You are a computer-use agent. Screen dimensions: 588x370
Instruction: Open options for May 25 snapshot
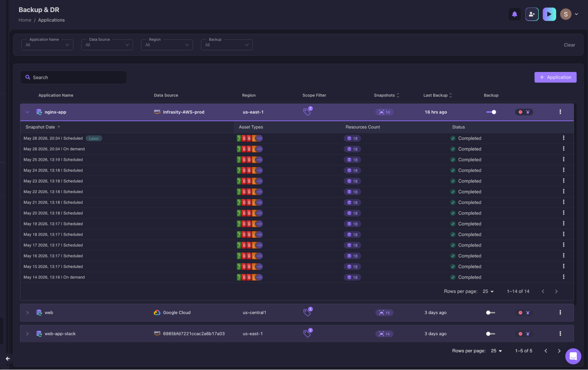564,159
